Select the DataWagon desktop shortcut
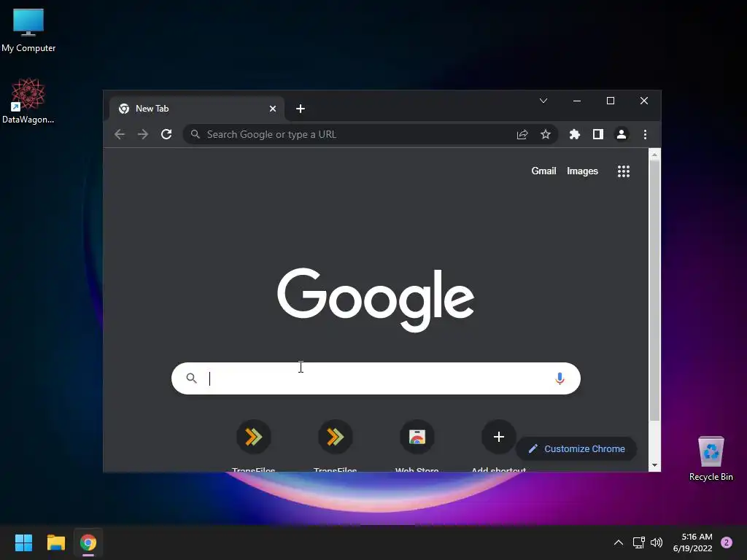Viewport: 747px width, 560px height. tap(28, 101)
